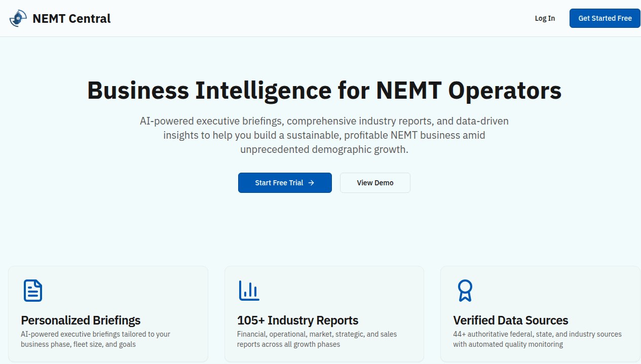Click the Verified Data Sources award ribbon icon
Viewport: 641px width, 364px height.
[465, 291]
